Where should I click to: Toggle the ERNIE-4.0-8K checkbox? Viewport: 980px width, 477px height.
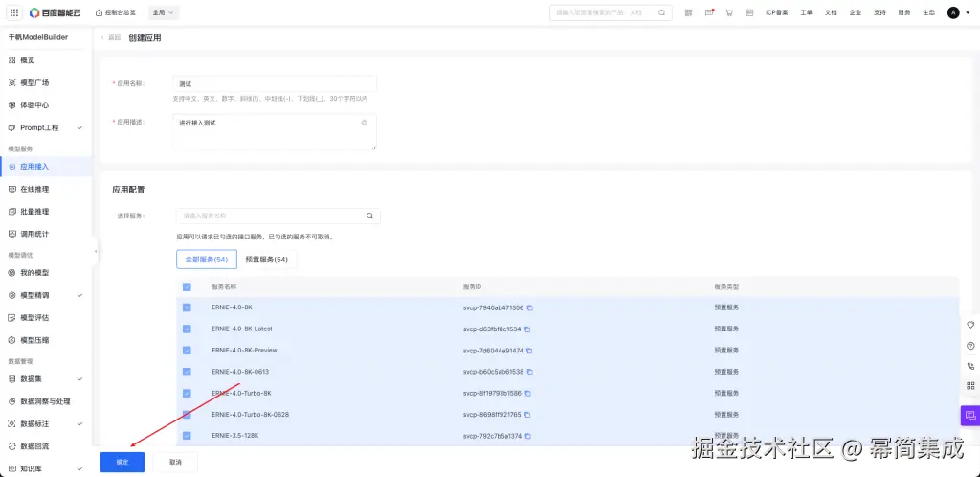[187, 307]
